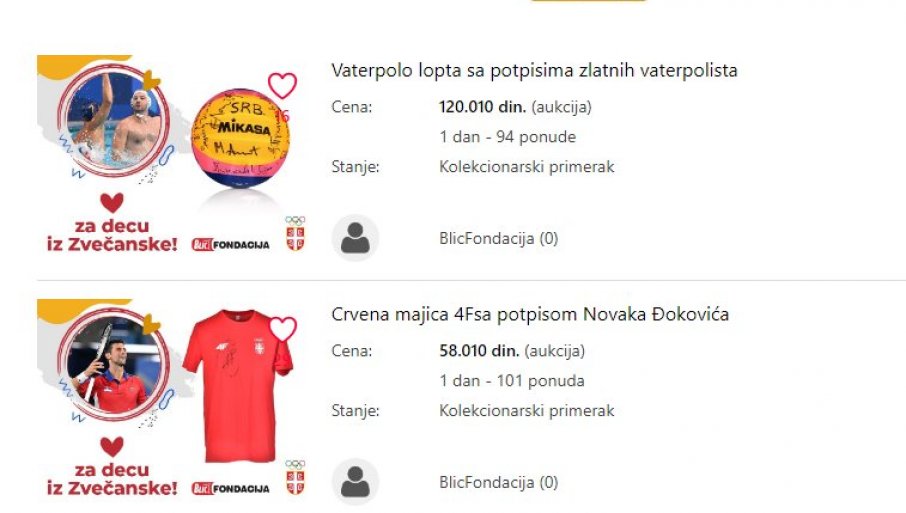This screenshot has width=906, height=513.
Task: Open the tennis player circular photo
Action: 114,365
